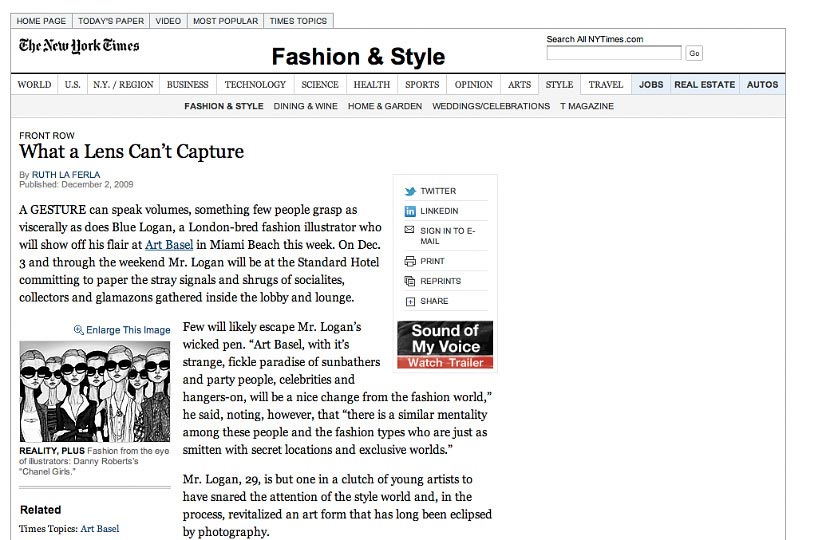
Task: Open the Times Topics tab
Action: tap(298, 21)
